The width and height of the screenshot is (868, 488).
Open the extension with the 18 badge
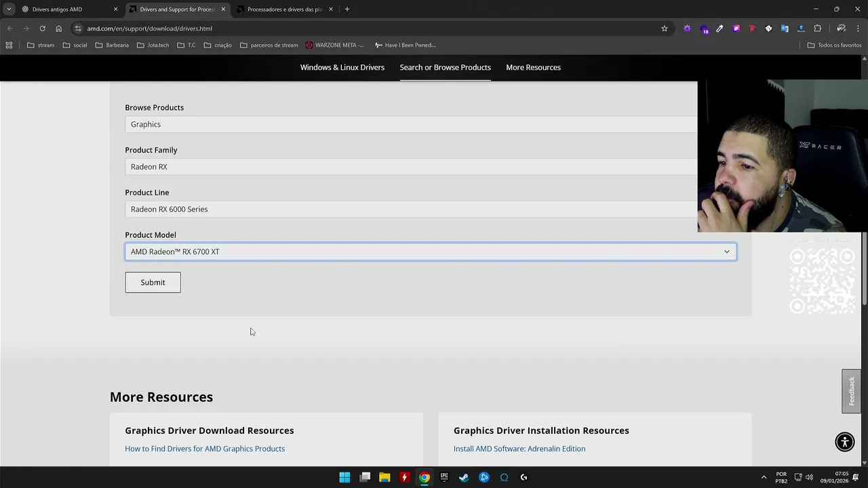coord(704,28)
